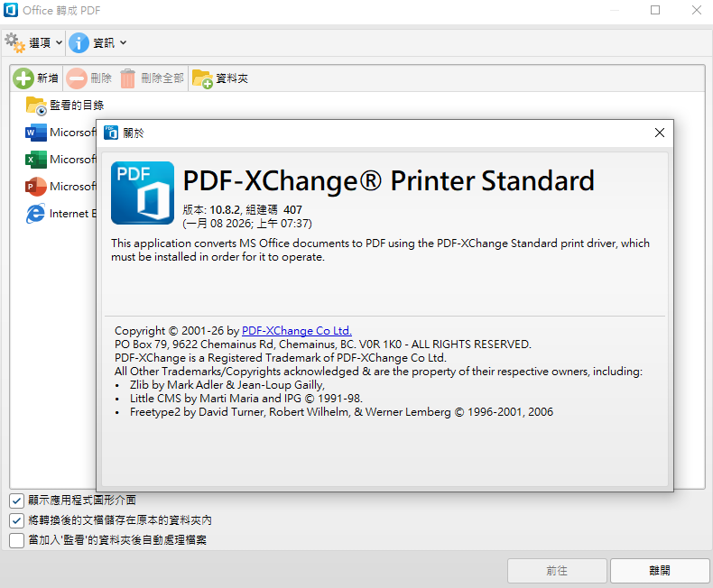Select the Microsoft Excel icon row

pyautogui.click(x=60, y=160)
